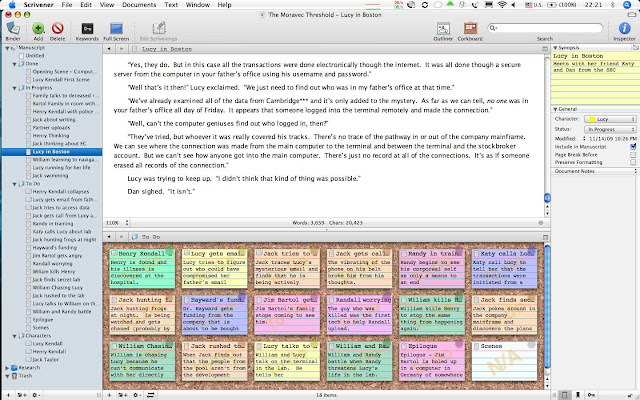640x400 pixels.
Task: Collapse the Done folder
Action: point(15,64)
